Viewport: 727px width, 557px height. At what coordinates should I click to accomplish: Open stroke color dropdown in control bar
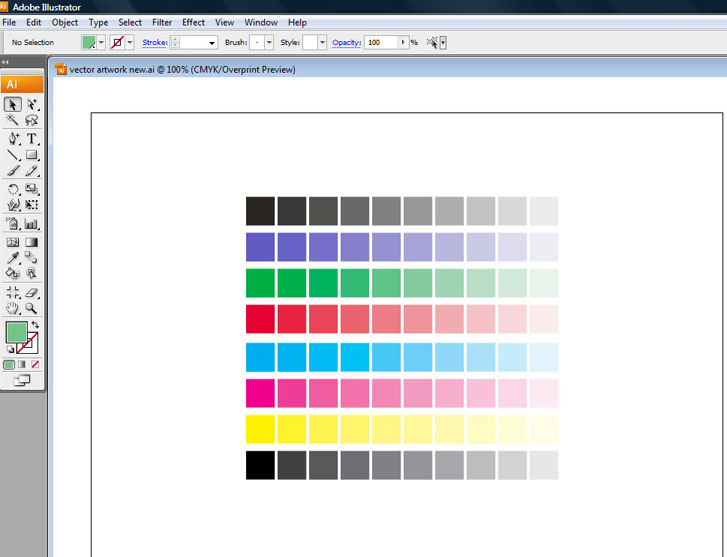point(130,43)
